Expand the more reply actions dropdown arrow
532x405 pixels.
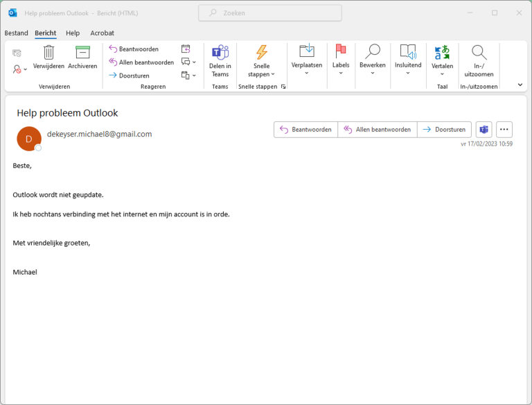click(x=194, y=76)
